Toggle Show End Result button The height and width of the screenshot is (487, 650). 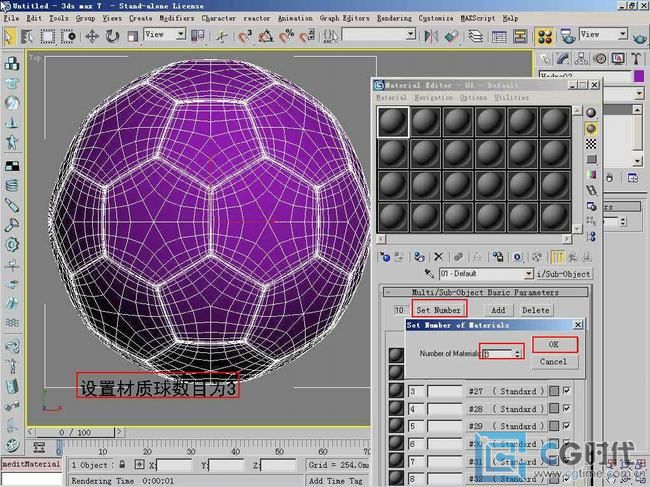(x=558, y=257)
